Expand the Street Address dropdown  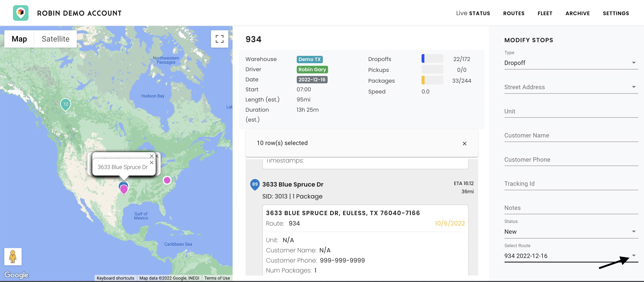[x=571, y=87]
